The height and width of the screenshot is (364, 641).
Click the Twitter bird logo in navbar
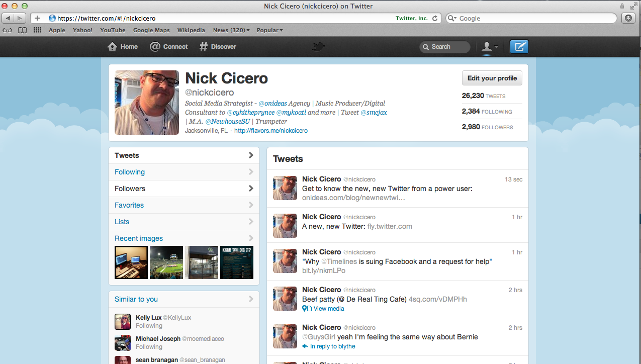[318, 47]
